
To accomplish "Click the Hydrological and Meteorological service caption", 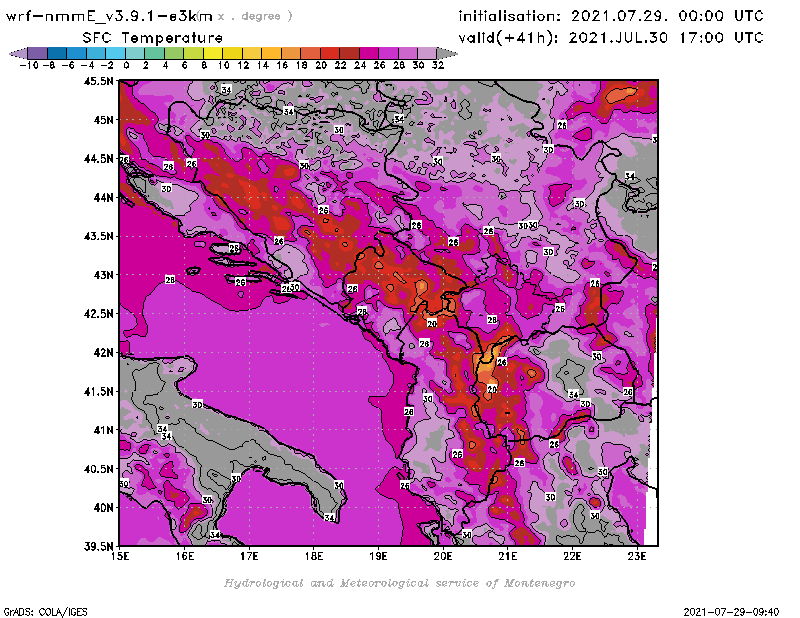I will (x=398, y=582).
